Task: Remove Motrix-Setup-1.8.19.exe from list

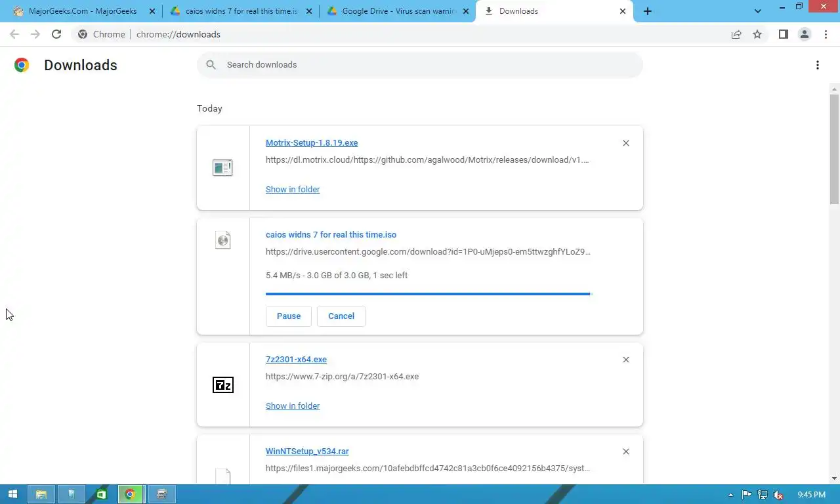Action: pos(626,143)
